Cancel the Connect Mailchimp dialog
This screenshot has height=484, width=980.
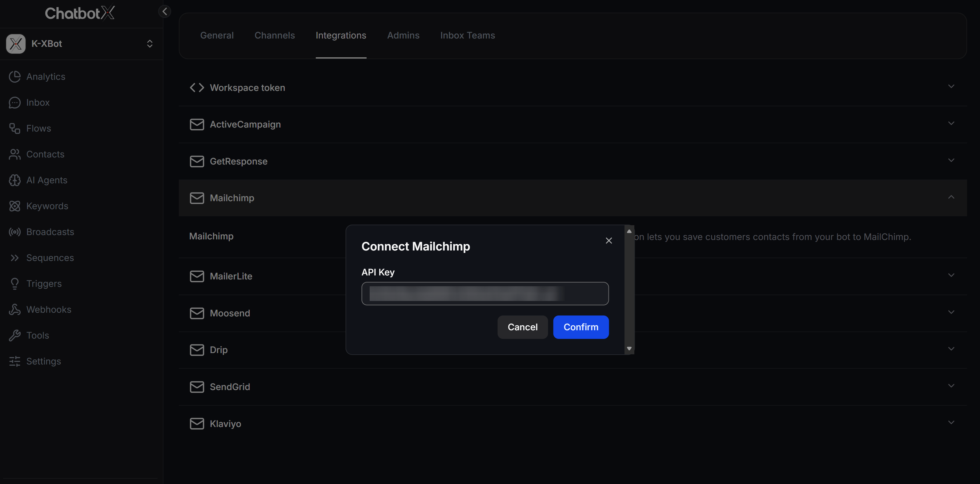[522, 327]
